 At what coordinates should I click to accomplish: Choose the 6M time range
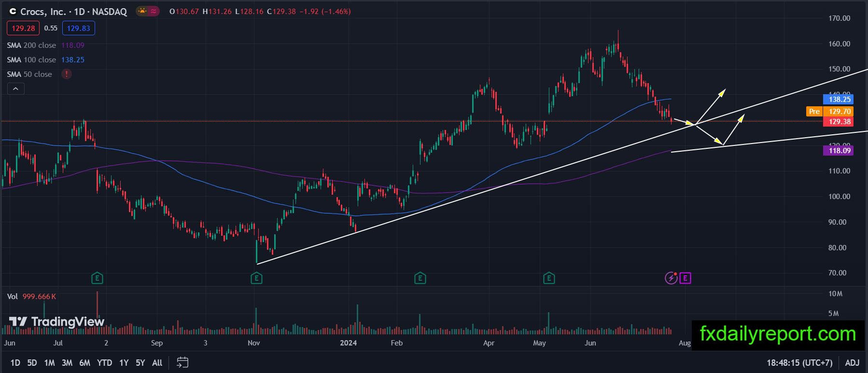click(x=85, y=362)
